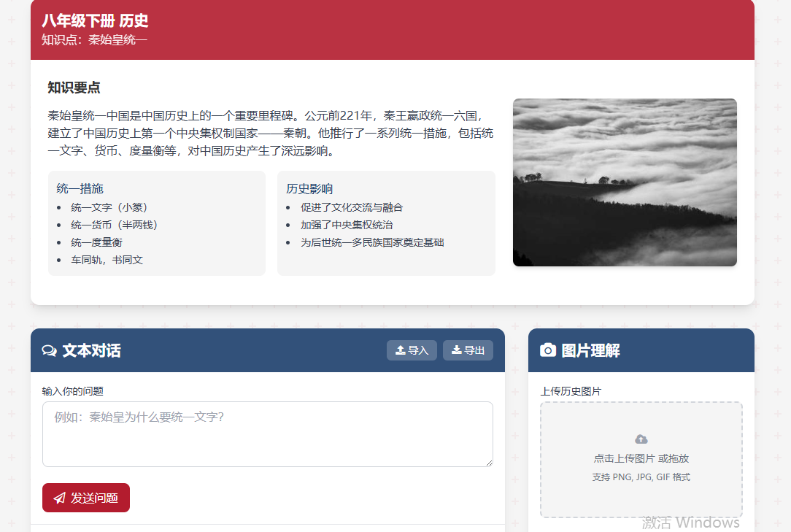Screen dimensions: 791x532
Task: Click the 为后世统一多民族国家奠定基础 list item
Action: [372, 243]
